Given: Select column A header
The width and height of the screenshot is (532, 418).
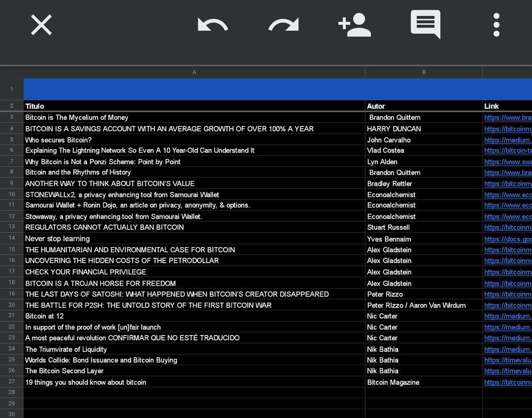Looking at the screenshot, I should 194,72.
